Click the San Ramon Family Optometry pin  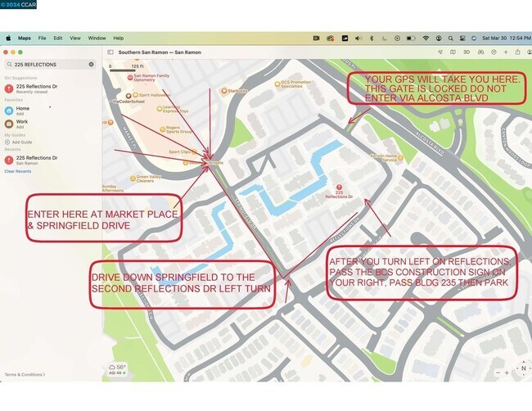click(x=130, y=78)
